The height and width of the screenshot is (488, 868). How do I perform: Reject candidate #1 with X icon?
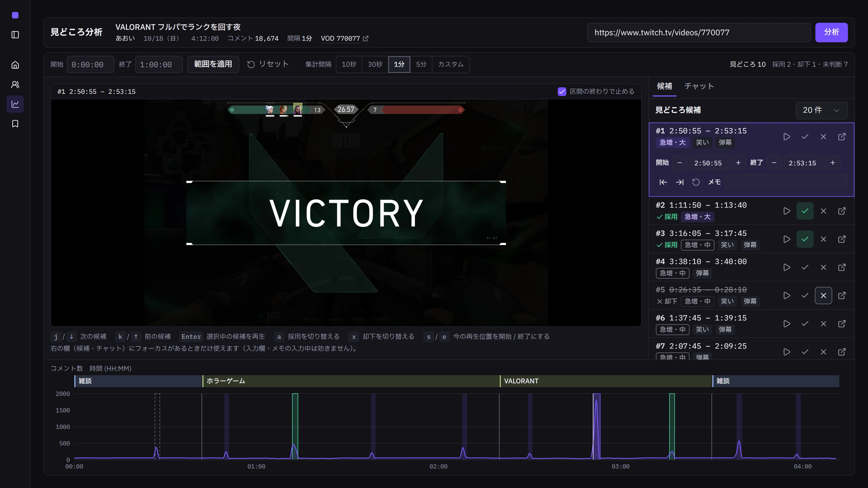tap(823, 137)
